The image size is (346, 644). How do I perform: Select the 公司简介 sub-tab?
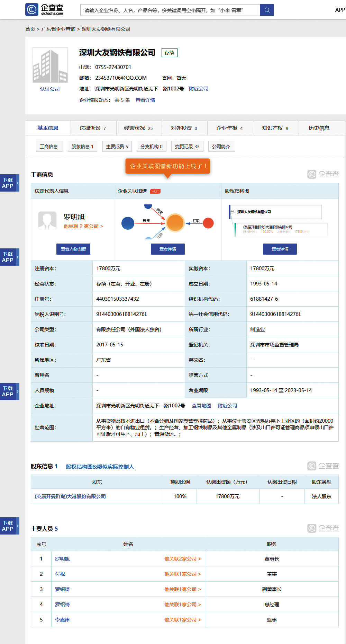(x=221, y=147)
